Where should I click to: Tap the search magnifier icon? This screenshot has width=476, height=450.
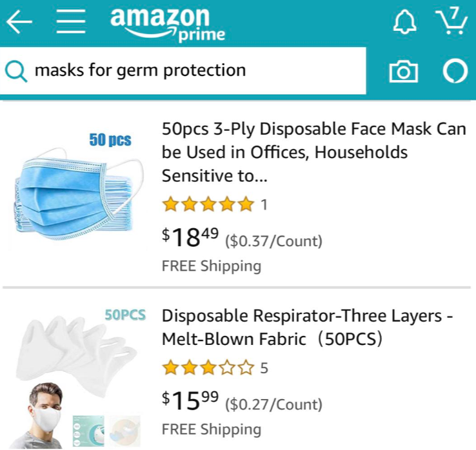(16, 71)
